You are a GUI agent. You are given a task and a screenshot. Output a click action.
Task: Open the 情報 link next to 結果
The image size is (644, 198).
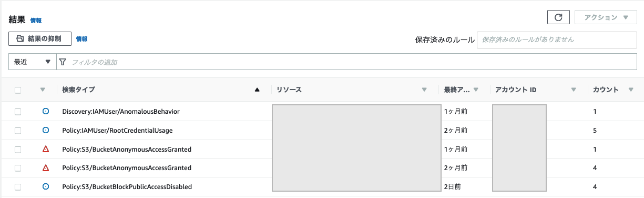pyautogui.click(x=36, y=20)
